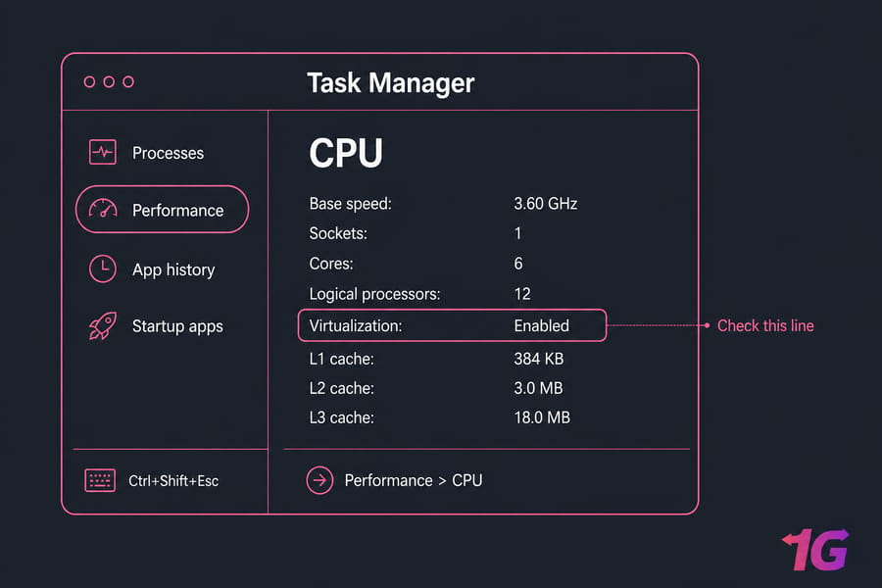
Task: Click the circled arrow icon by Performance > CPU
Action: point(319,480)
